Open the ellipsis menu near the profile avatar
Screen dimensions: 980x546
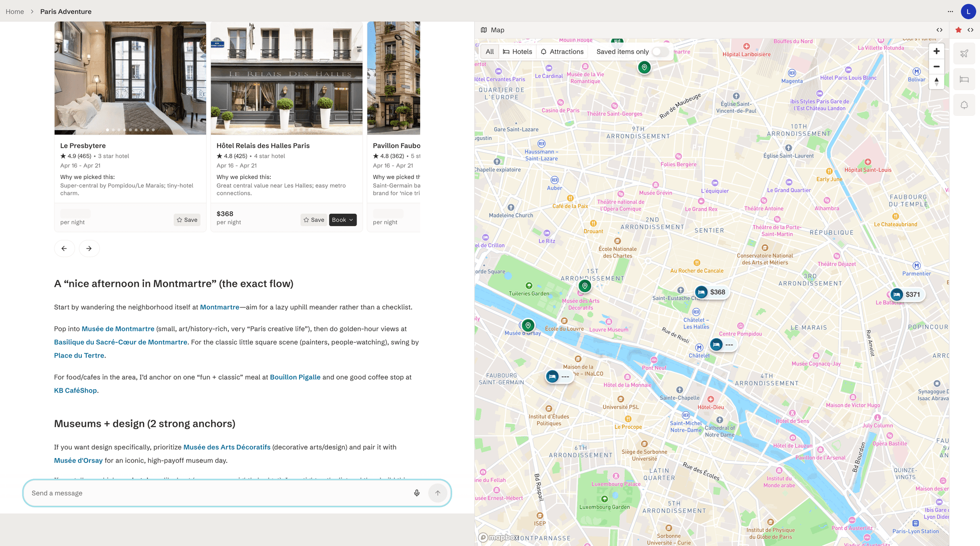[950, 11]
